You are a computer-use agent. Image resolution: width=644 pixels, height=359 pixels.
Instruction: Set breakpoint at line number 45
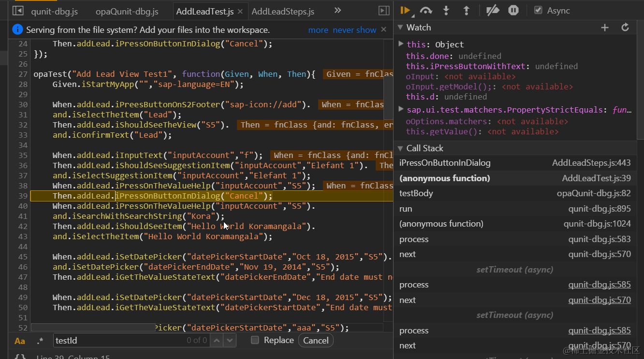(23, 257)
